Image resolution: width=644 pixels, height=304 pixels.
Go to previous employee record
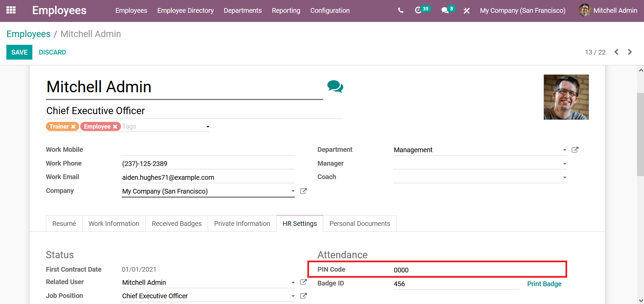[x=616, y=52]
